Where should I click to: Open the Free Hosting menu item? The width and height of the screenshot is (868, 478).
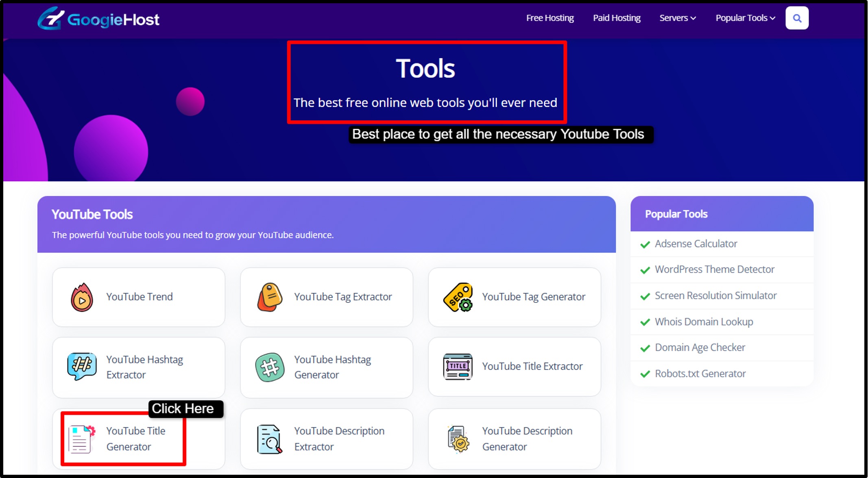pos(550,18)
